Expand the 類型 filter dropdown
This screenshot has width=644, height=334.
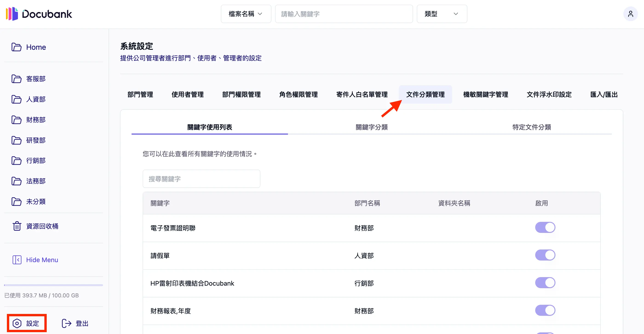(442, 14)
